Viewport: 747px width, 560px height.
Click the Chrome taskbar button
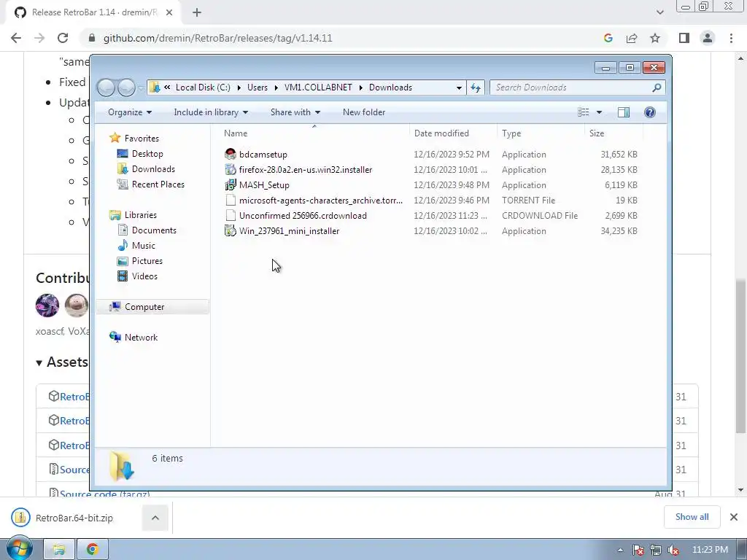[93, 550]
